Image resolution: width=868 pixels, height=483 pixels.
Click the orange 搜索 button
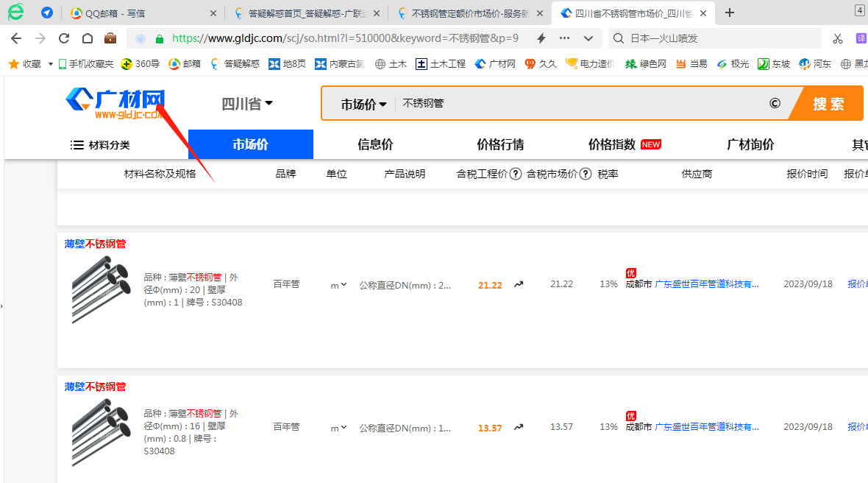click(828, 104)
